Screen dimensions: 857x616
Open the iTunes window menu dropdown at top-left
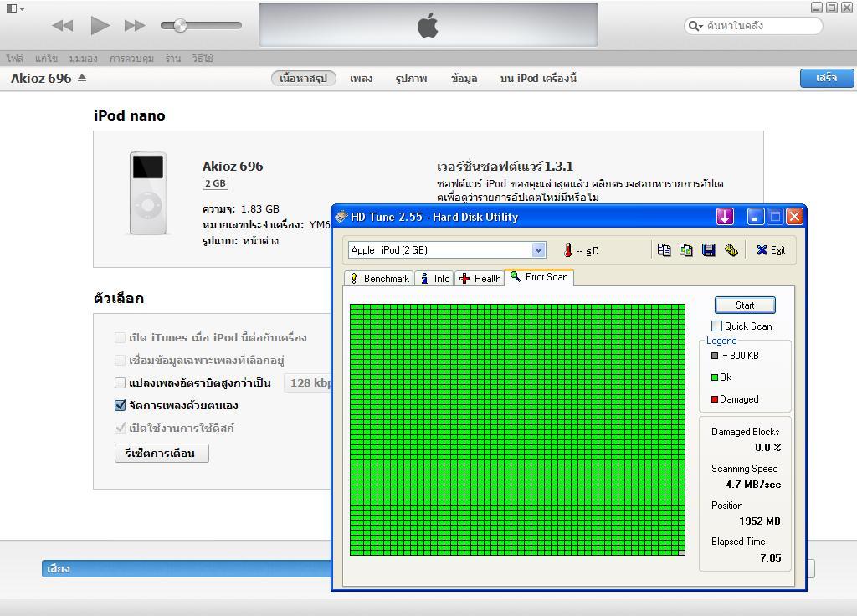[14, 8]
